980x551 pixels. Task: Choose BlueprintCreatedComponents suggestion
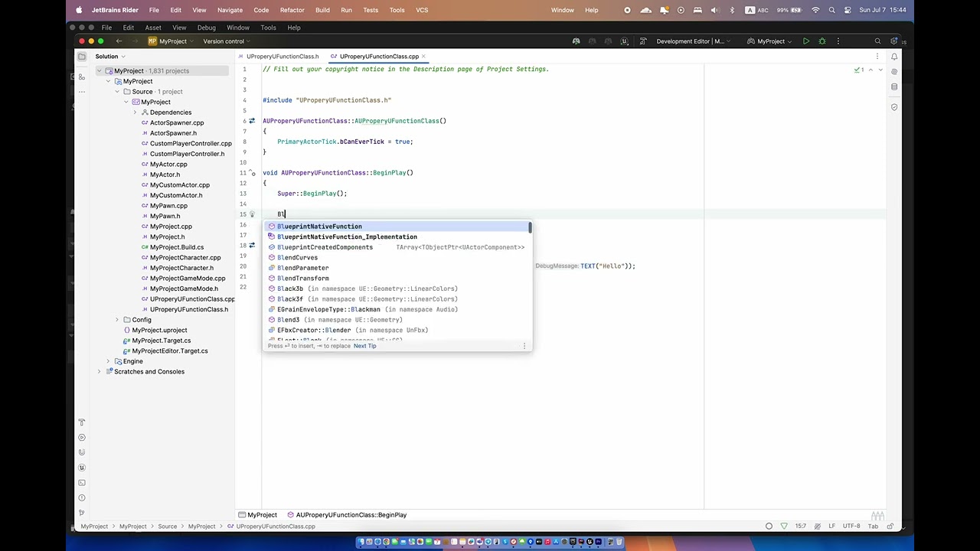click(x=397, y=247)
